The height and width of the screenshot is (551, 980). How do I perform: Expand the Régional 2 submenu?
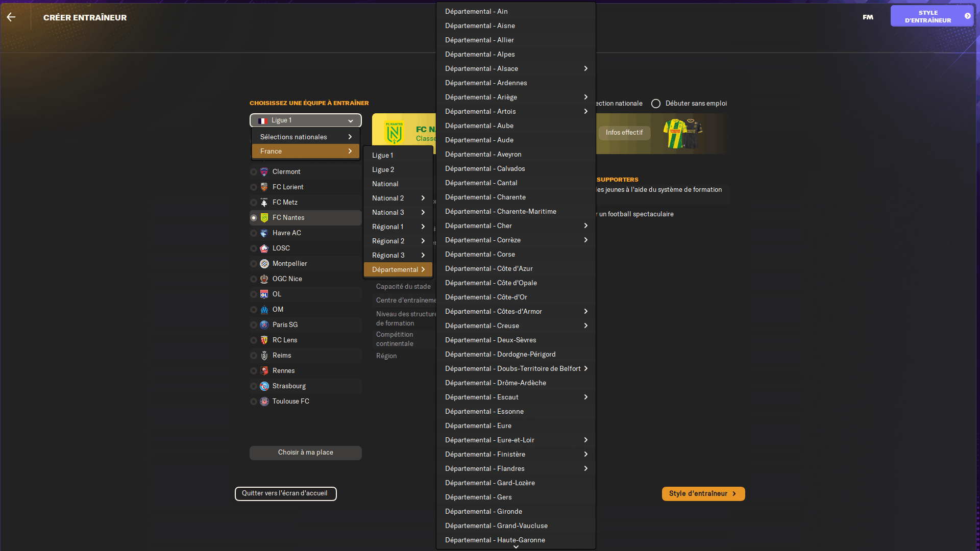[x=398, y=241]
